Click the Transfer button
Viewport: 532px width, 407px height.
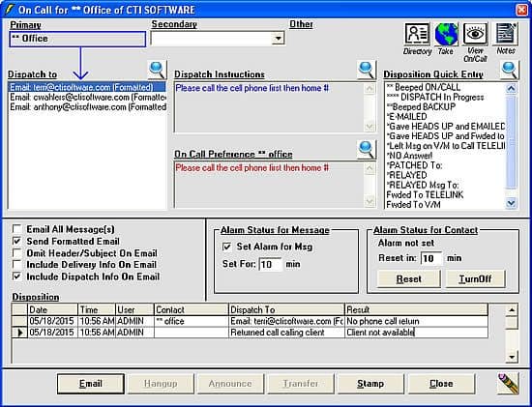click(x=301, y=384)
